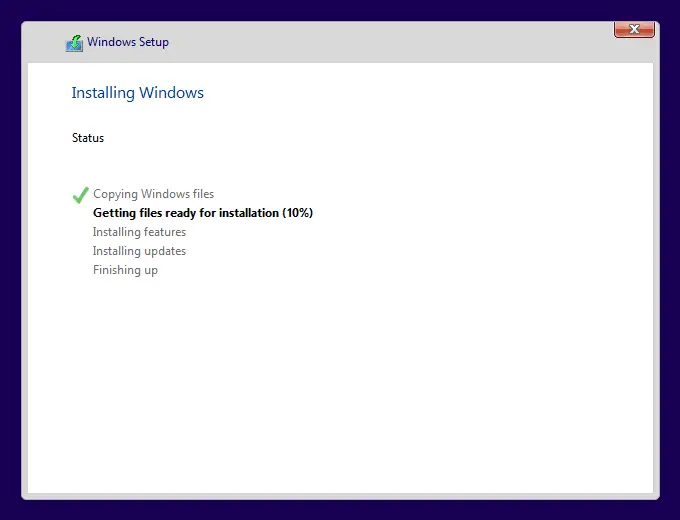The height and width of the screenshot is (520, 680).
Task: Click the green checkmark beside Copying Windows files
Action: click(x=81, y=195)
